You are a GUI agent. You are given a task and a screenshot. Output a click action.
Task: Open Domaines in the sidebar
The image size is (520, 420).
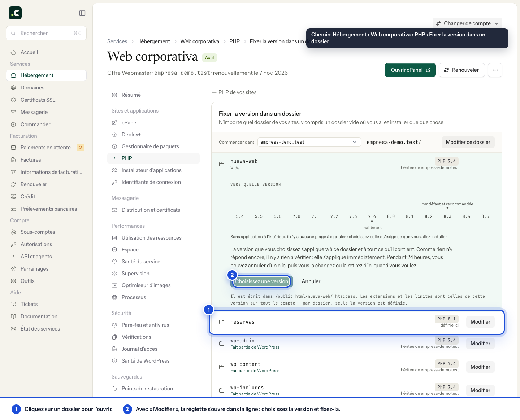click(x=46, y=88)
